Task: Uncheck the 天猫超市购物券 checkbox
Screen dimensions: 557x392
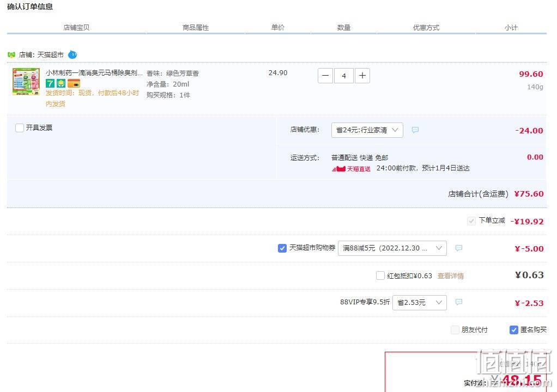Action: [x=282, y=248]
